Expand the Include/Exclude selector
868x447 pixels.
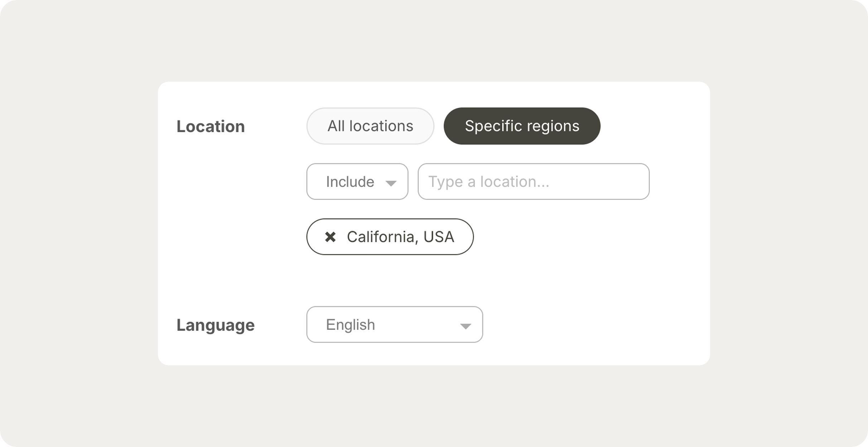[357, 182]
